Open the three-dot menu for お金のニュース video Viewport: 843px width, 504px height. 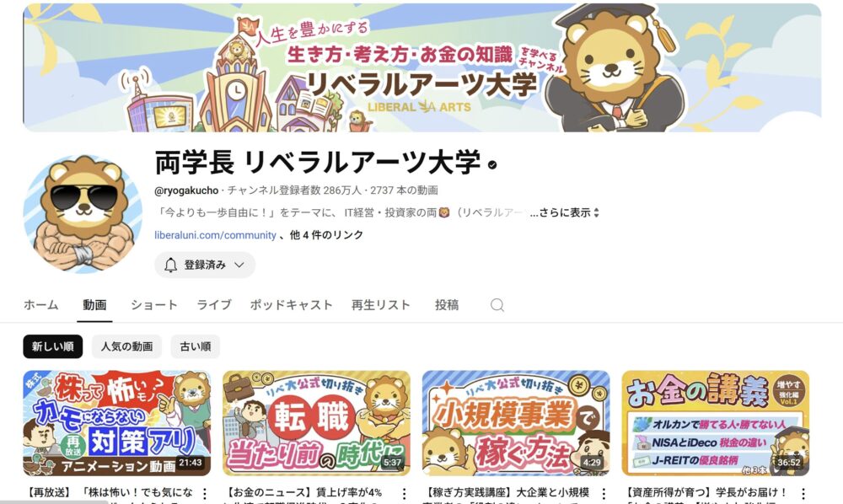point(404,493)
